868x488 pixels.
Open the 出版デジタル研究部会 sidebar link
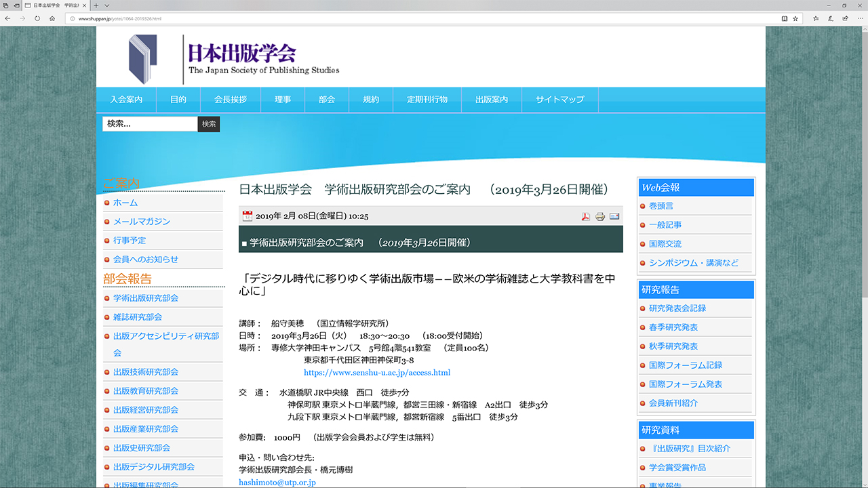click(154, 467)
